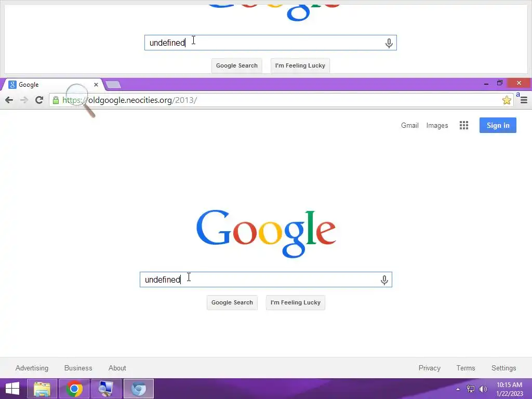Open the About footer link

tap(117, 368)
